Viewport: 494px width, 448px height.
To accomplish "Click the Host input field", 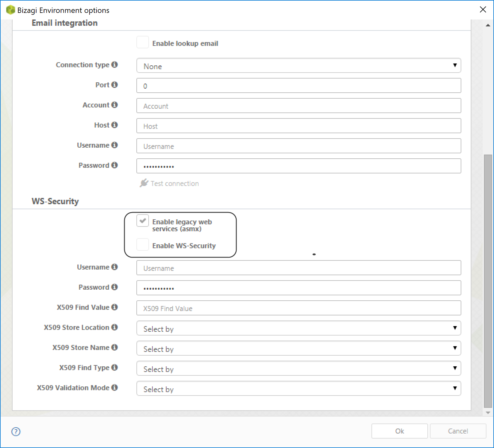I will click(x=299, y=126).
